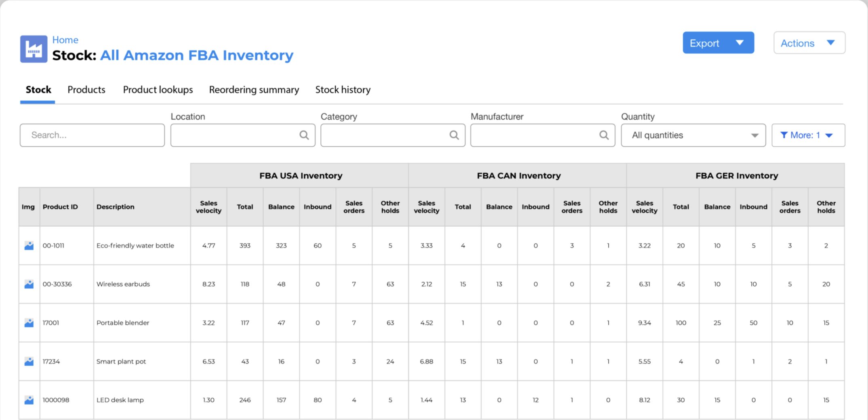Viewport: 868px width, 420px height.
Task: Click the Location search magnifier icon
Action: point(304,135)
